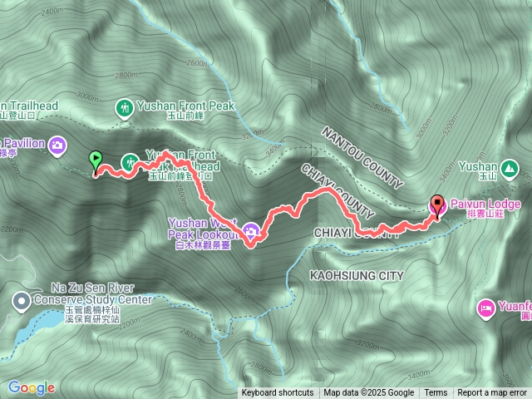Click the red route end marker
The image size is (532, 399).
tap(438, 206)
